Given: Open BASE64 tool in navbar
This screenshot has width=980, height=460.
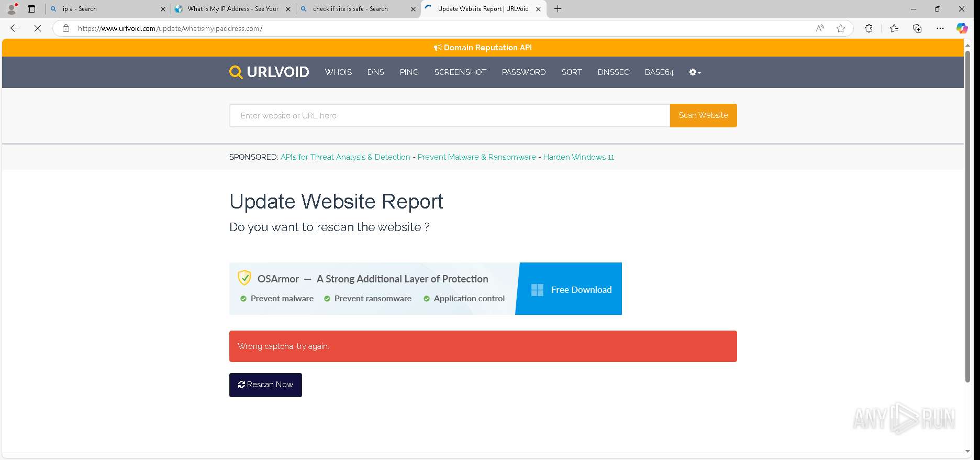Looking at the screenshot, I should pyautogui.click(x=659, y=72).
